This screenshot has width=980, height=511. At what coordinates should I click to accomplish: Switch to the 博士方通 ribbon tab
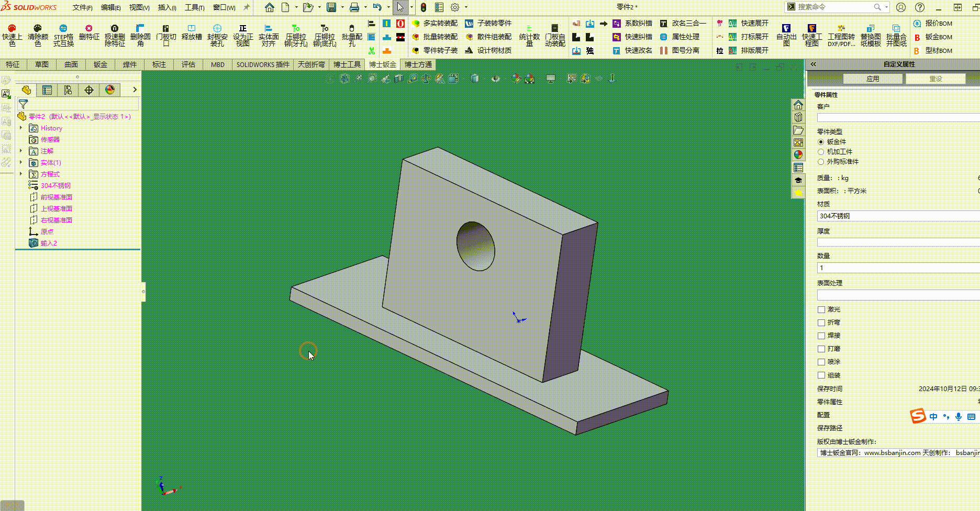click(418, 64)
